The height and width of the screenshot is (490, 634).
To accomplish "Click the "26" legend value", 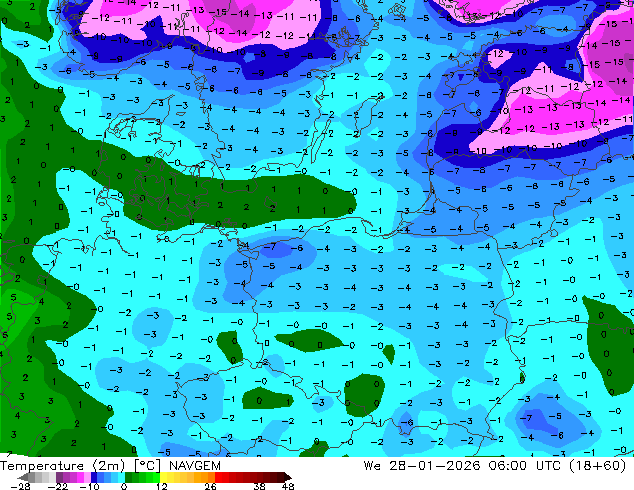I will pyautogui.click(x=210, y=486).
